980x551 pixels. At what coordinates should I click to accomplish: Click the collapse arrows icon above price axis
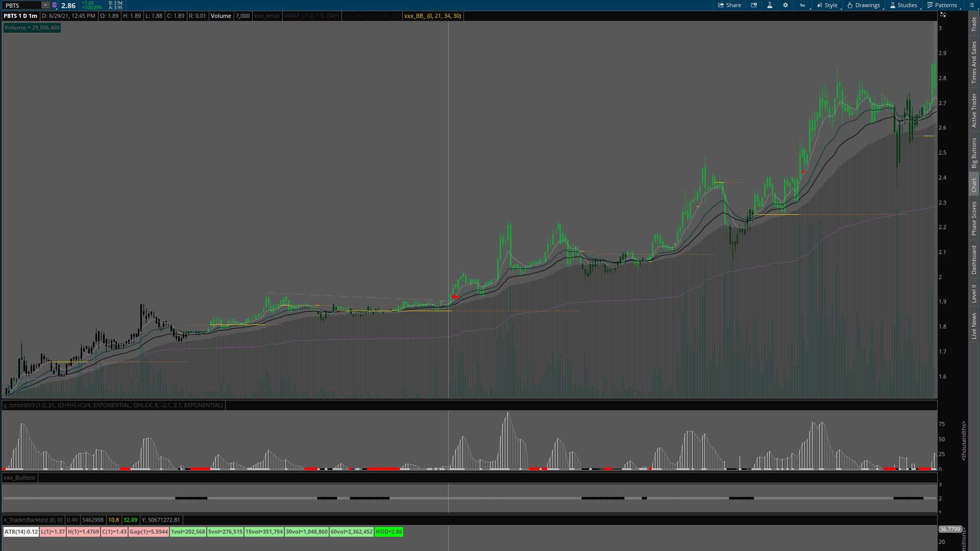(943, 15)
